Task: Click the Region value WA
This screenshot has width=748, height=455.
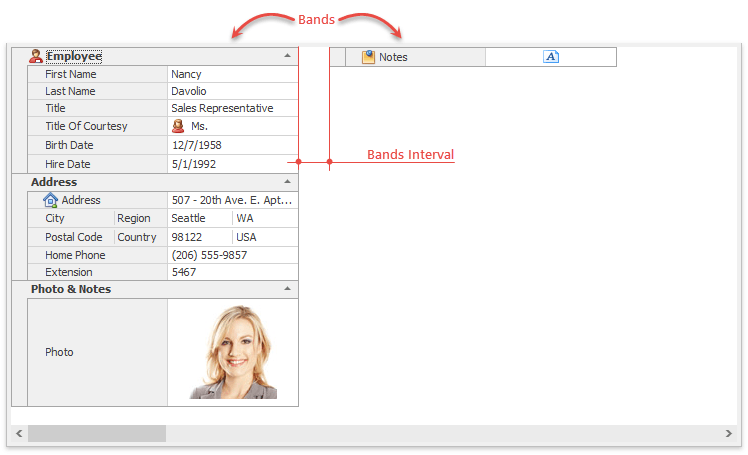Action: [x=245, y=218]
